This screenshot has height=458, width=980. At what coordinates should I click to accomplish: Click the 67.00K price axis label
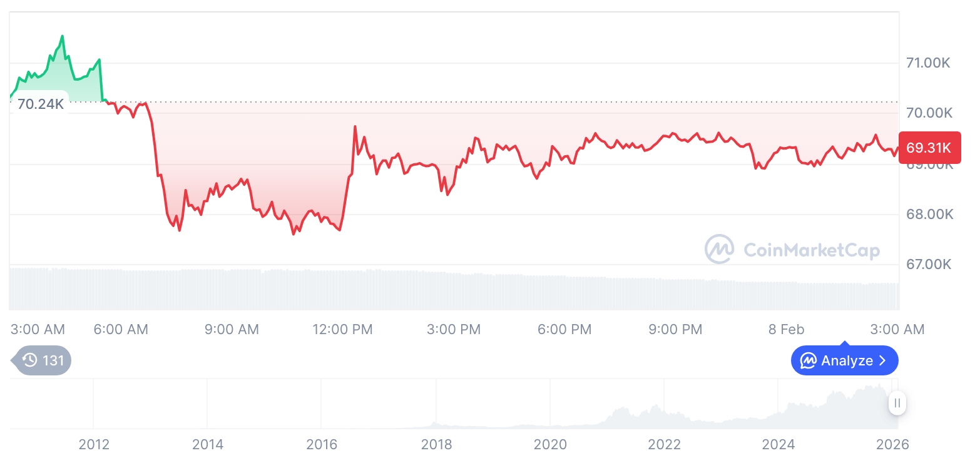tap(929, 264)
